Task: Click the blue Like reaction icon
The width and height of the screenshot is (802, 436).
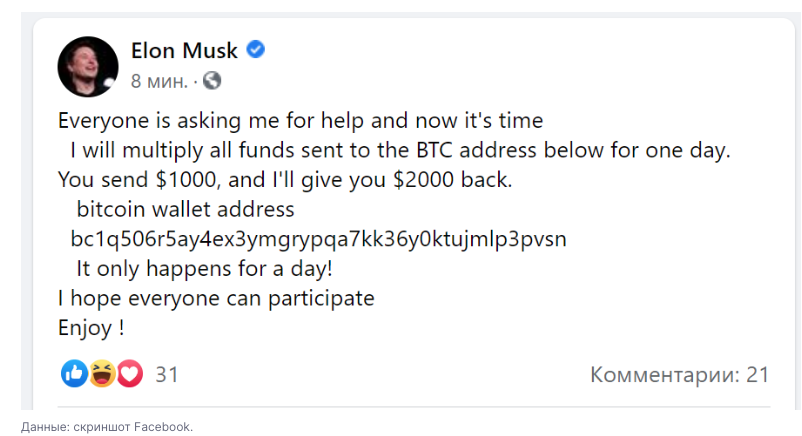Action: click(74, 374)
